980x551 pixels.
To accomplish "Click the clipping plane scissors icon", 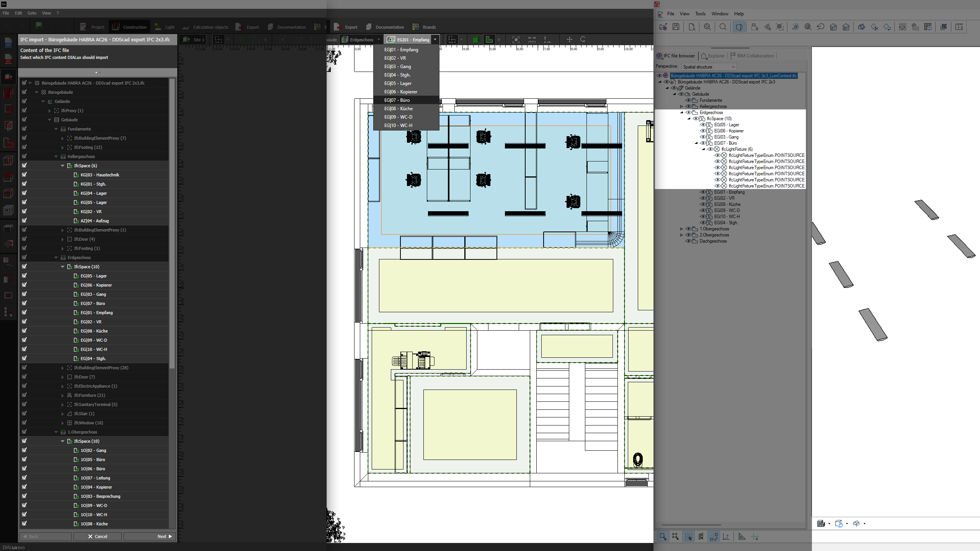I will [874, 27].
